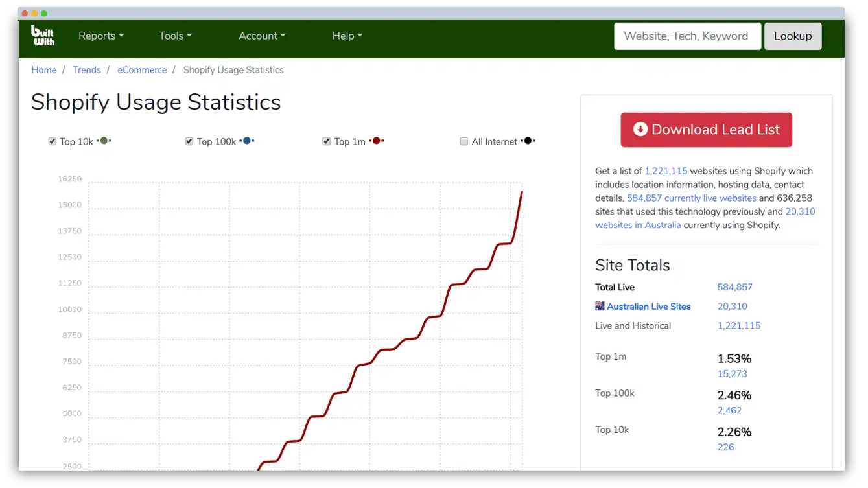Image resolution: width=868 pixels, height=488 pixels.
Task: Go to eCommerce breadcrumb
Action: [142, 70]
